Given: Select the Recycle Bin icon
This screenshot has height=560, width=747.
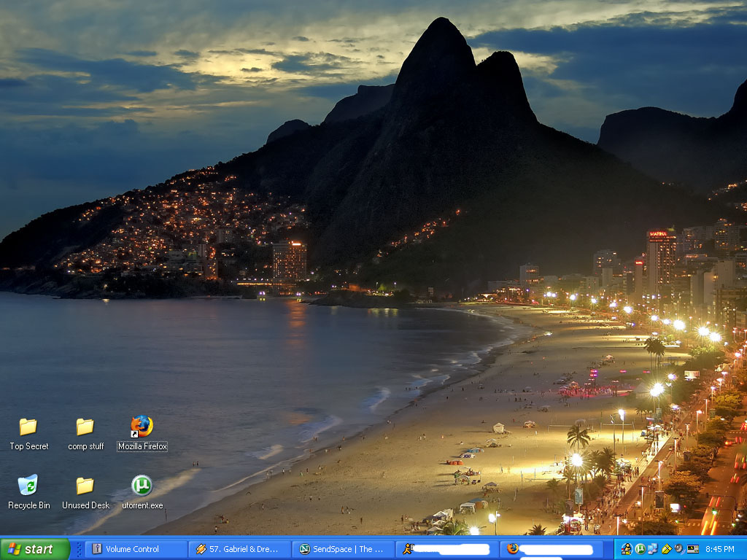Looking at the screenshot, I should [x=28, y=486].
